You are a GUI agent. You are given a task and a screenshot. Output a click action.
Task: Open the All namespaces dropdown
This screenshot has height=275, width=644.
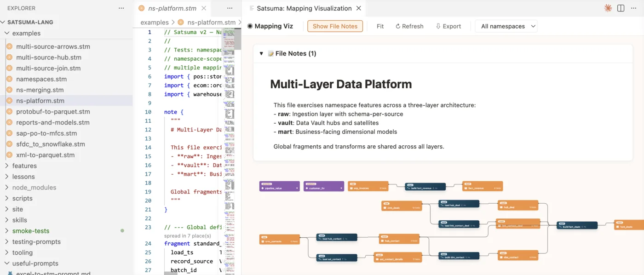click(506, 26)
